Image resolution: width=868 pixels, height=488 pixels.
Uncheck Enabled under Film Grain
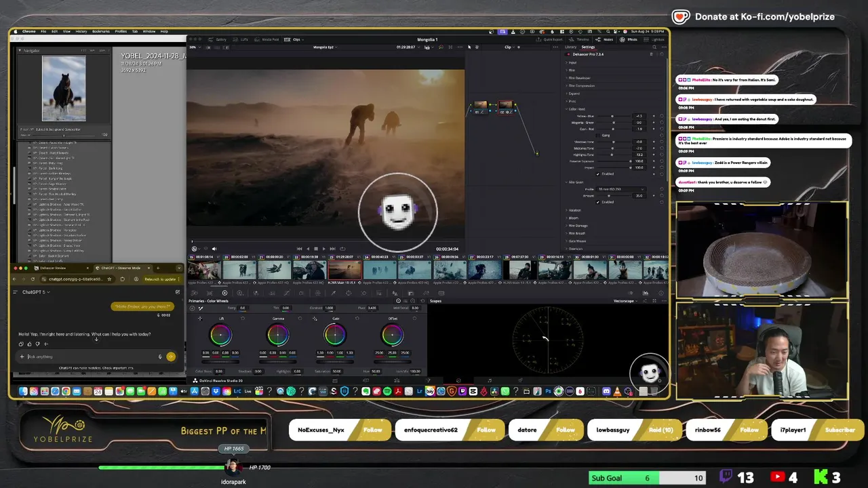pos(598,202)
